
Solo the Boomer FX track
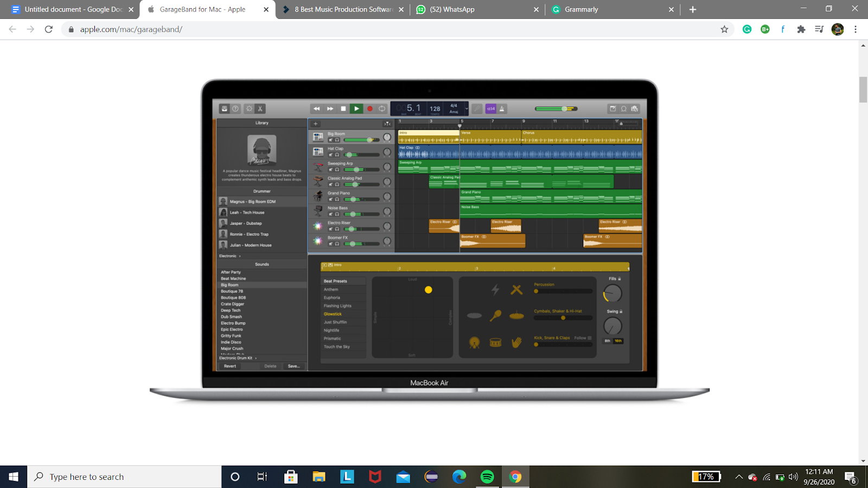tap(337, 244)
